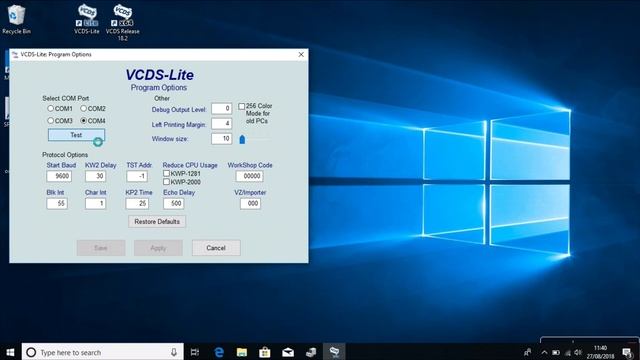Viewport: 640px width, 360px height.
Task: Click the Windows Start button
Action: click(x=11, y=352)
